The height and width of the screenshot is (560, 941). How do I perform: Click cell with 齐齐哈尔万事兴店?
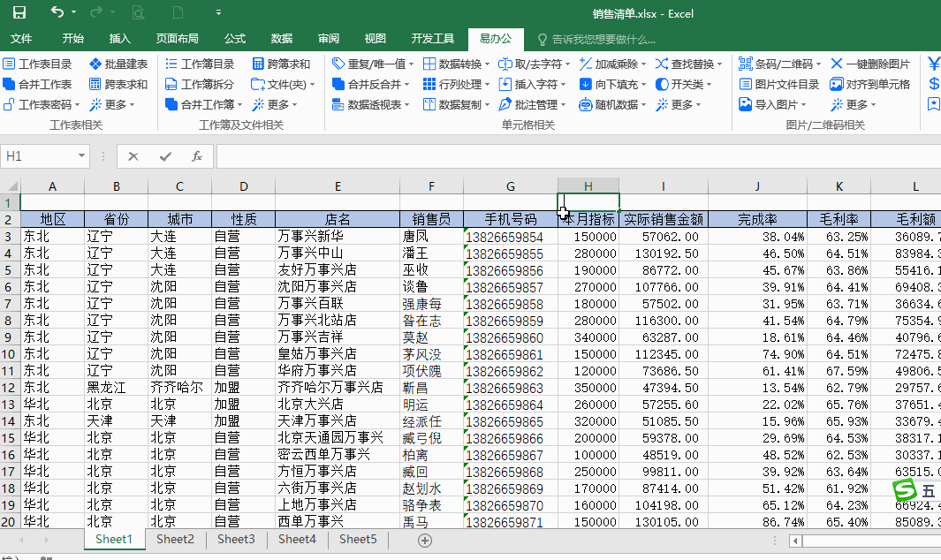pyautogui.click(x=338, y=388)
